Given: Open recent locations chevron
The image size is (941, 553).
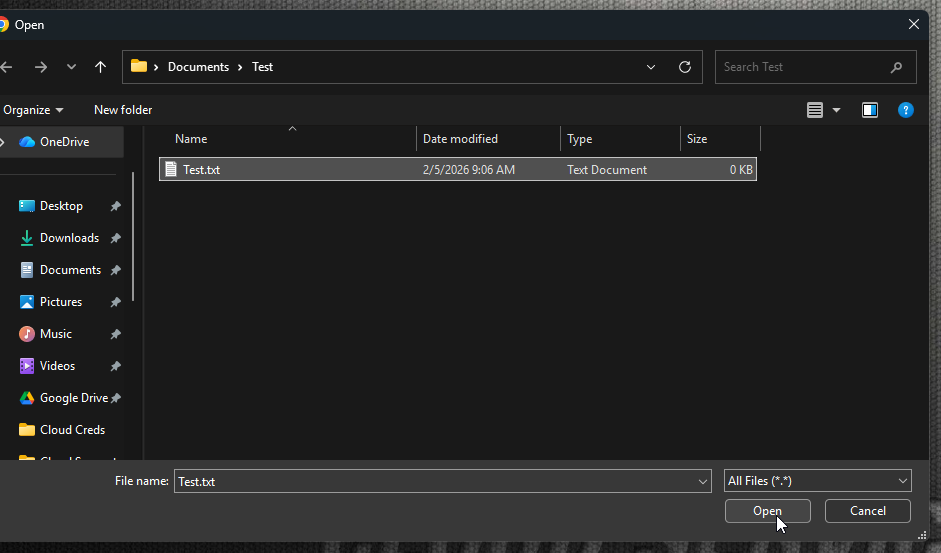Looking at the screenshot, I should [71, 67].
